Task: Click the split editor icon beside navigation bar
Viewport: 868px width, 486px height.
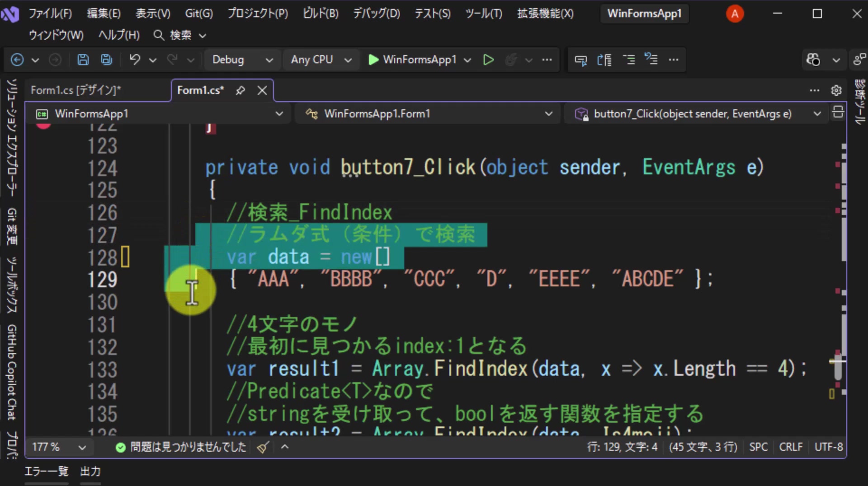Action: [x=838, y=112]
